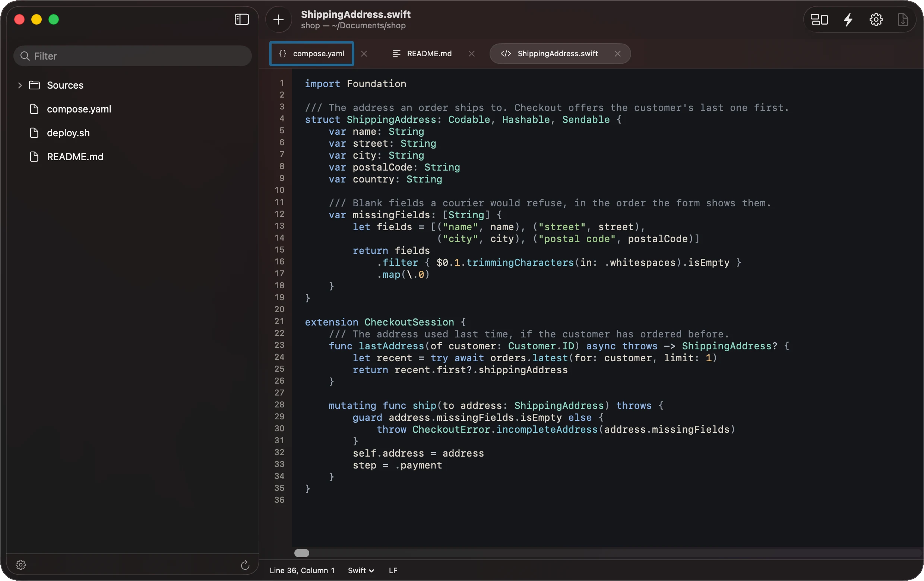Click the magnifier icon in Filter field

(x=25, y=56)
